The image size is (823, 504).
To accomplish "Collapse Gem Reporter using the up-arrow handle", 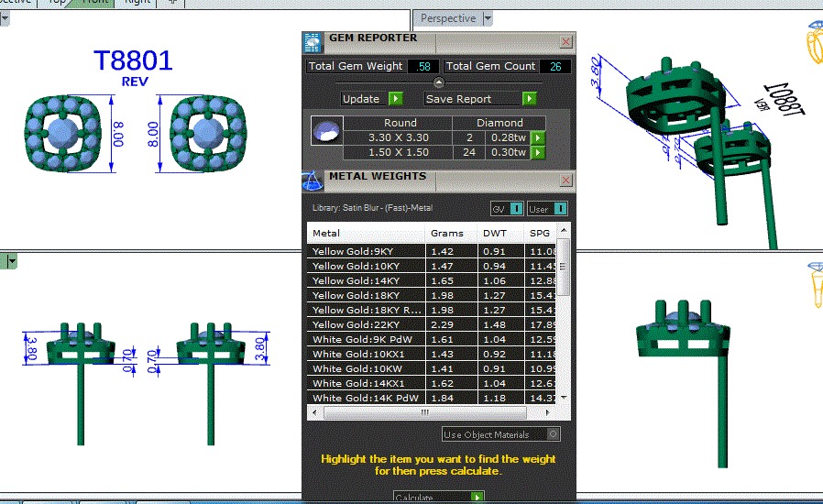I will (x=438, y=83).
